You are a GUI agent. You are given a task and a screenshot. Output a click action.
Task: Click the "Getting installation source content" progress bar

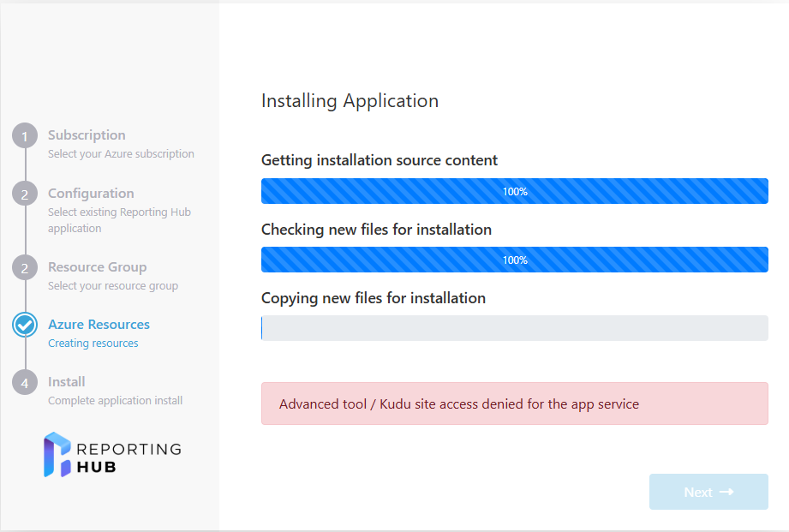(x=514, y=191)
